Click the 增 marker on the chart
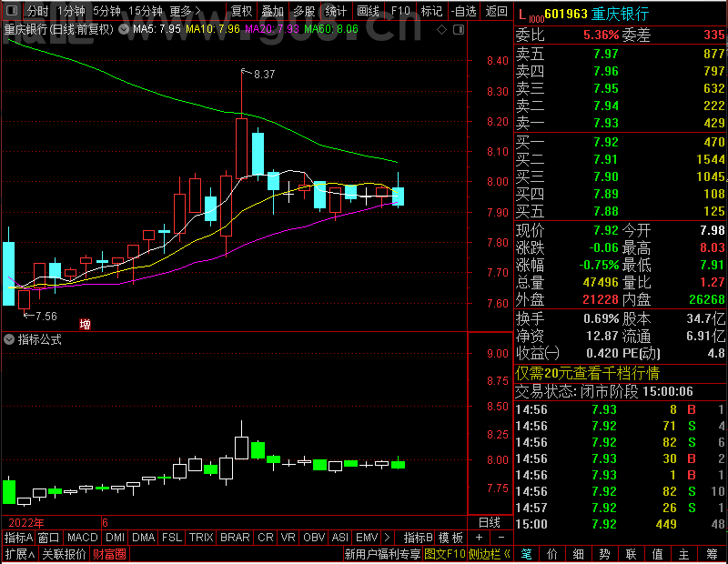This screenshot has height=564, width=728. (85, 324)
